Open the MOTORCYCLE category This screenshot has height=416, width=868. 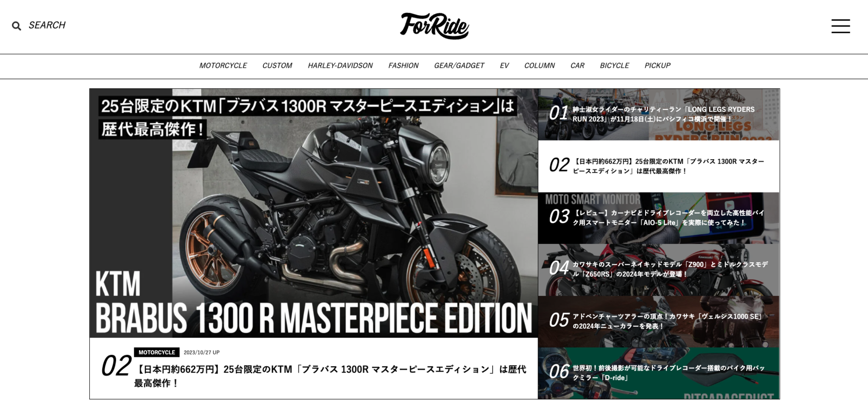coord(223,66)
